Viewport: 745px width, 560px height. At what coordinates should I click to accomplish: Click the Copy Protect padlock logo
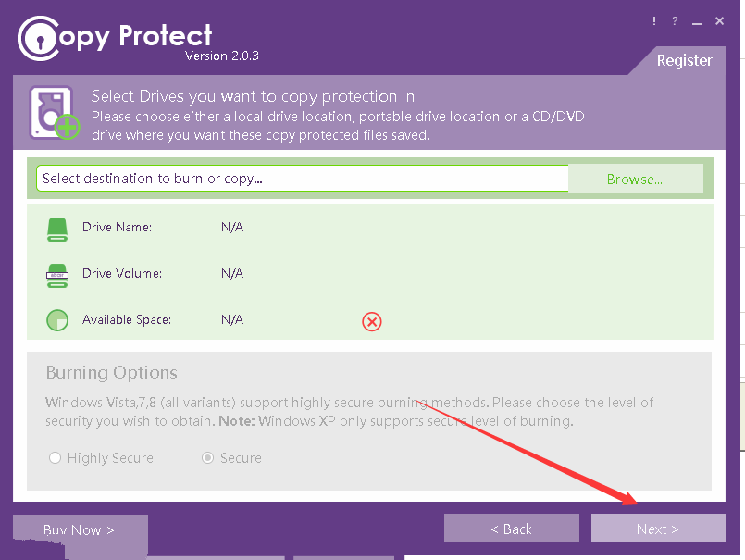[x=40, y=39]
